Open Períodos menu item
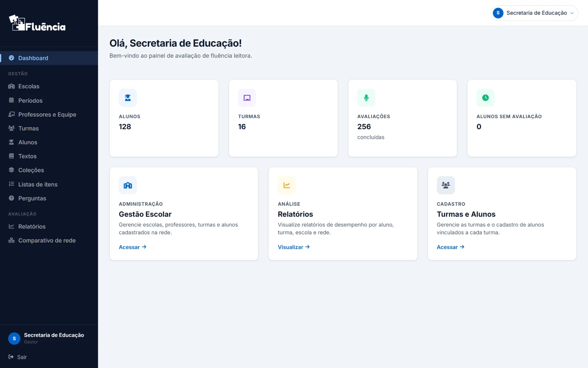The width and height of the screenshot is (588, 368). (x=49, y=100)
